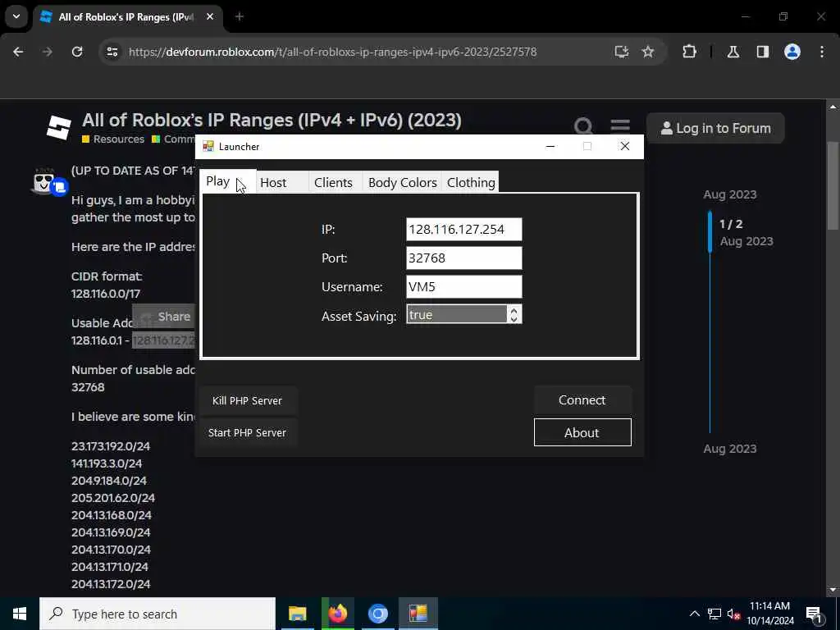The width and height of the screenshot is (840, 630).
Task: Select the Play tab in Launcher
Action: tap(228, 181)
